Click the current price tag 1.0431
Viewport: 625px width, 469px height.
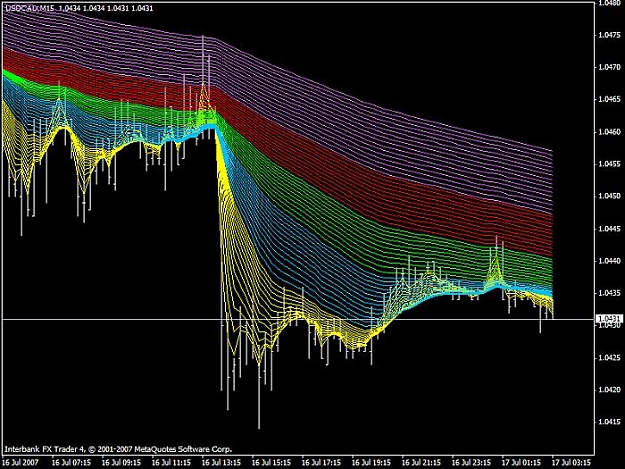click(x=608, y=319)
